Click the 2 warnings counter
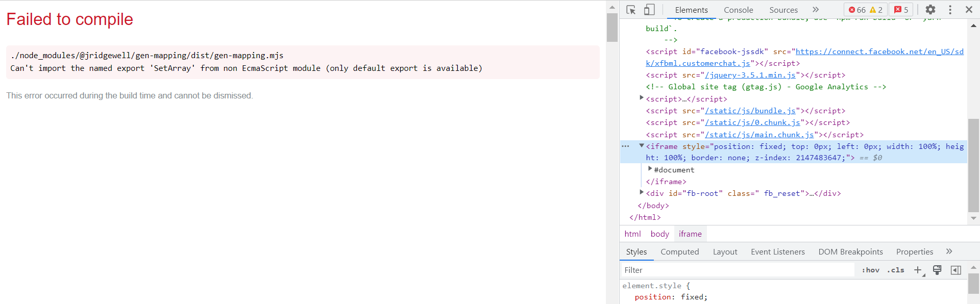This screenshot has width=980, height=304. point(876,10)
